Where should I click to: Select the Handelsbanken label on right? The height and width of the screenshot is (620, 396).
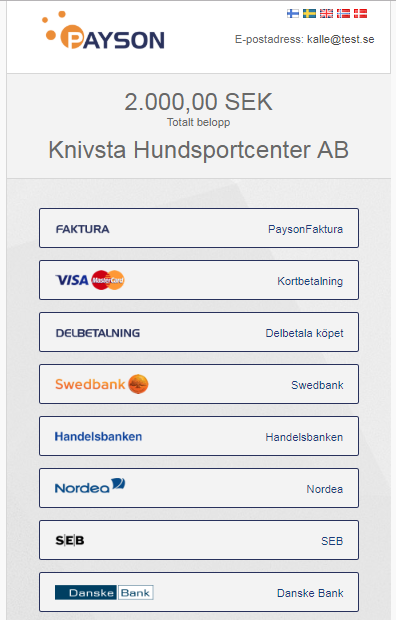point(304,437)
